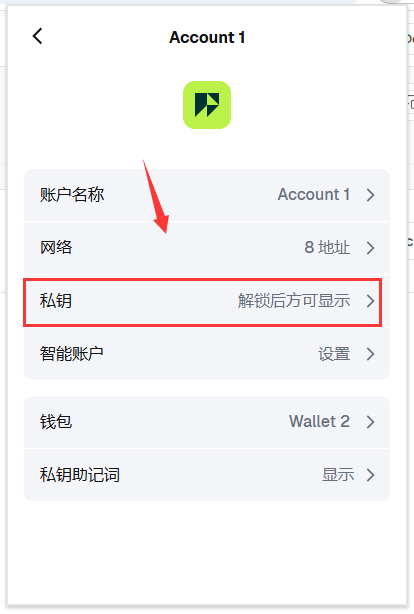Go back using the left arrow icon
This screenshot has height=614, width=414.
pos(38,36)
